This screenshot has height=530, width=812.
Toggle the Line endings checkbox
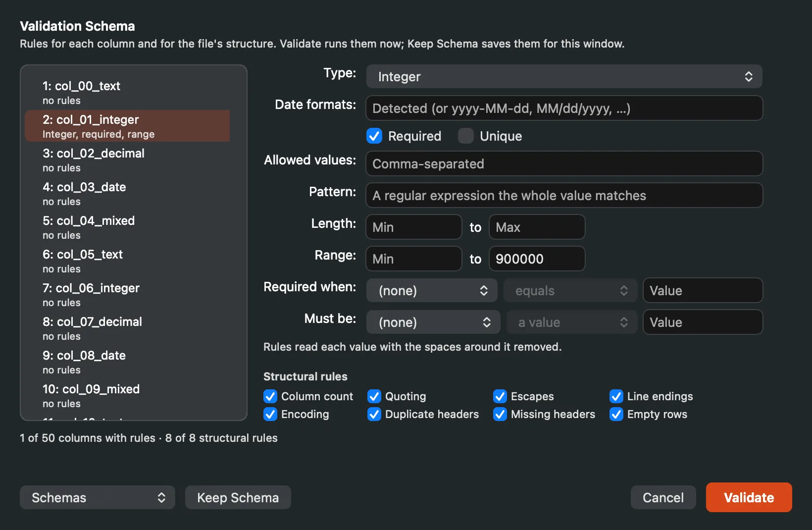(x=616, y=396)
